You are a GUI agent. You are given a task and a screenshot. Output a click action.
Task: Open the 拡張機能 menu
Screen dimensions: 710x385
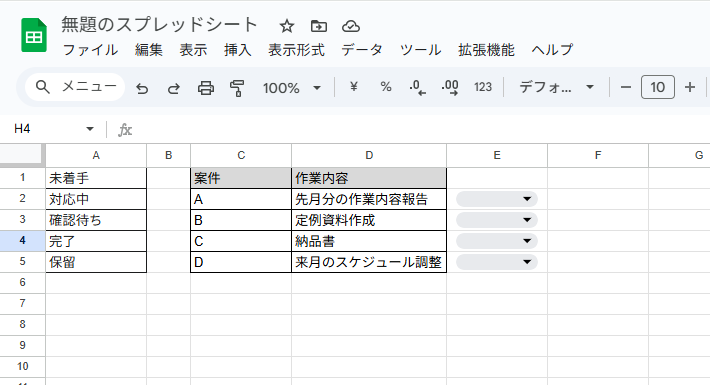(x=486, y=50)
